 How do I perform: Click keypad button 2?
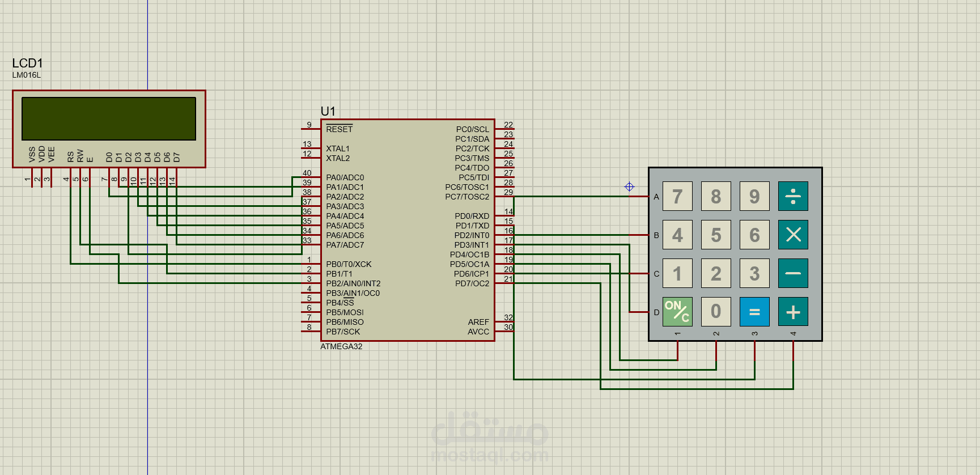(x=716, y=273)
